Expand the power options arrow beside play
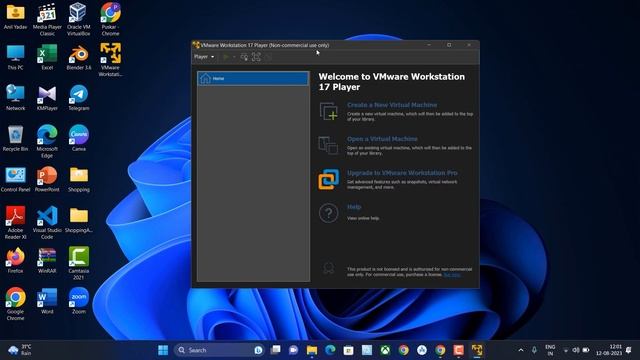Image resolution: width=640 pixels, height=360 pixels. 234,57
